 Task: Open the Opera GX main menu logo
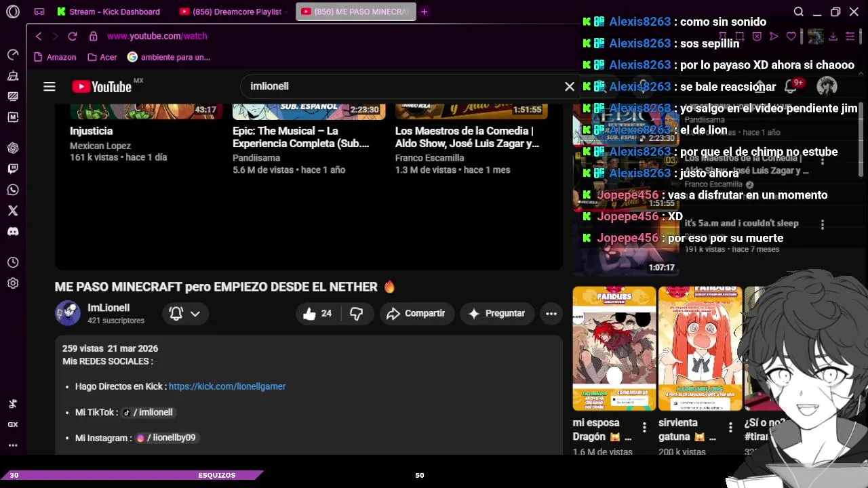pyautogui.click(x=13, y=12)
